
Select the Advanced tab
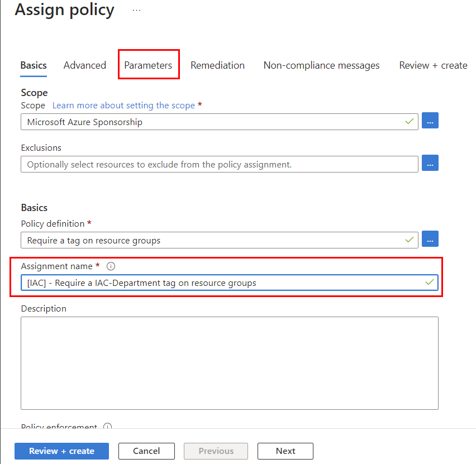pyautogui.click(x=84, y=65)
